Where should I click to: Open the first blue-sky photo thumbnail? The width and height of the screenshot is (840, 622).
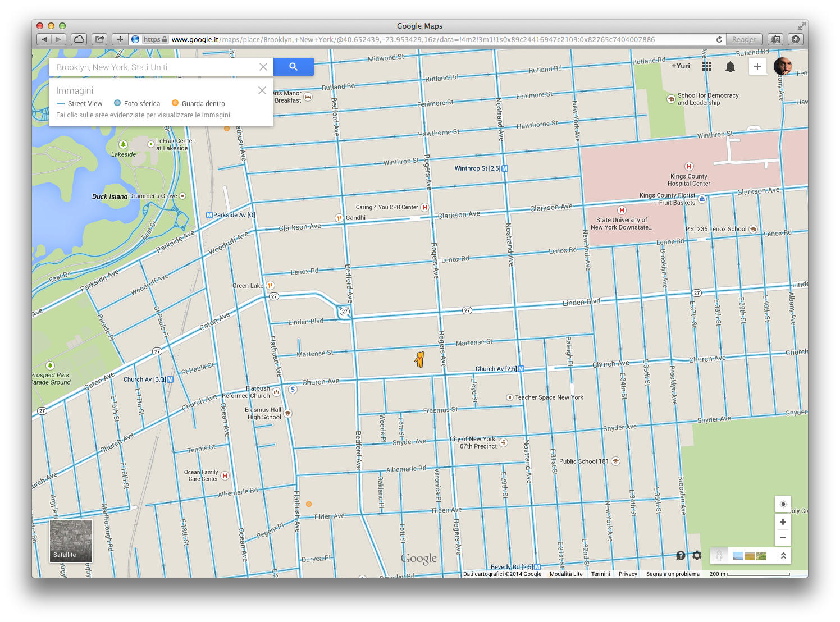738,556
